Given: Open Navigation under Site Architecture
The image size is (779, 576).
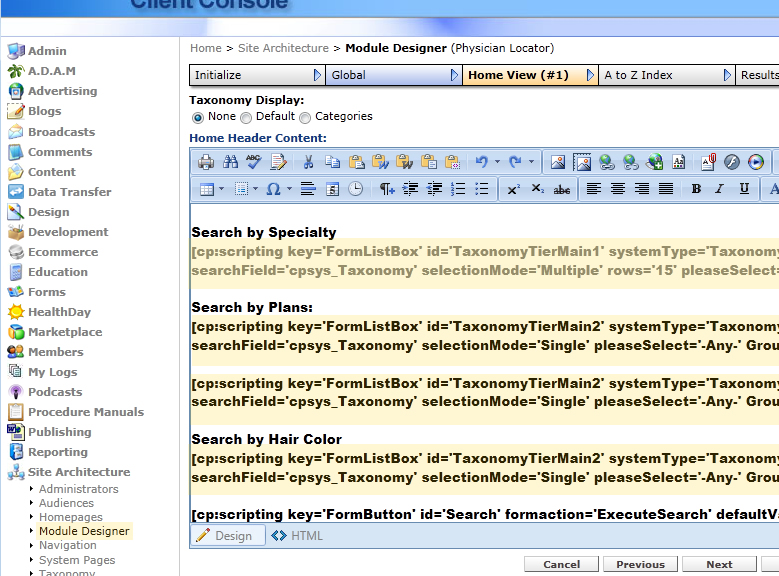Looking at the screenshot, I should 67,546.
